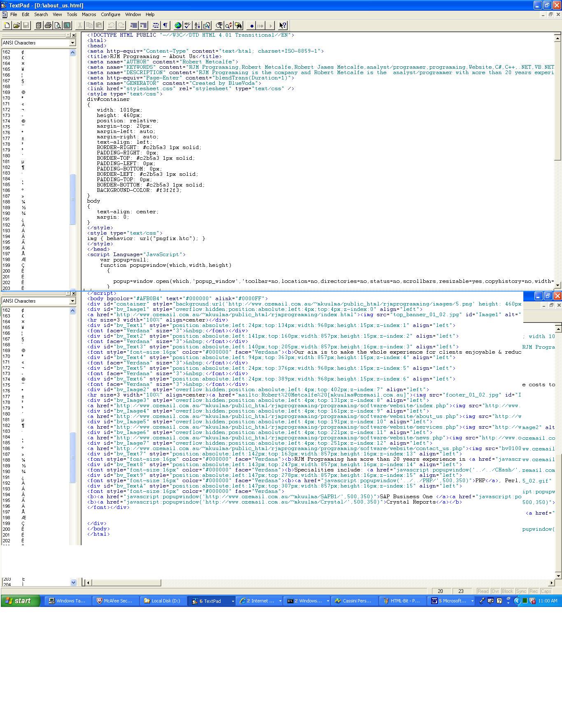
Task: Expand the top ANSI Characters dropdown
Action: (72, 43)
